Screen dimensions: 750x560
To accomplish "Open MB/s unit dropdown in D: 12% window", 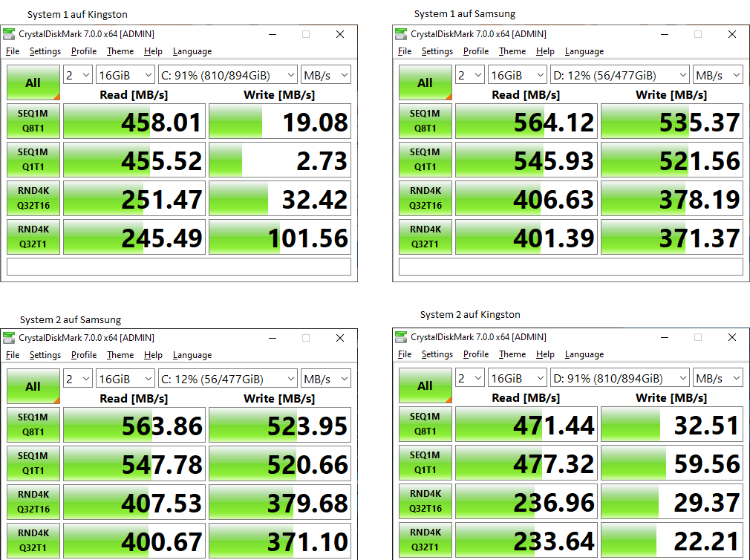I will point(718,75).
